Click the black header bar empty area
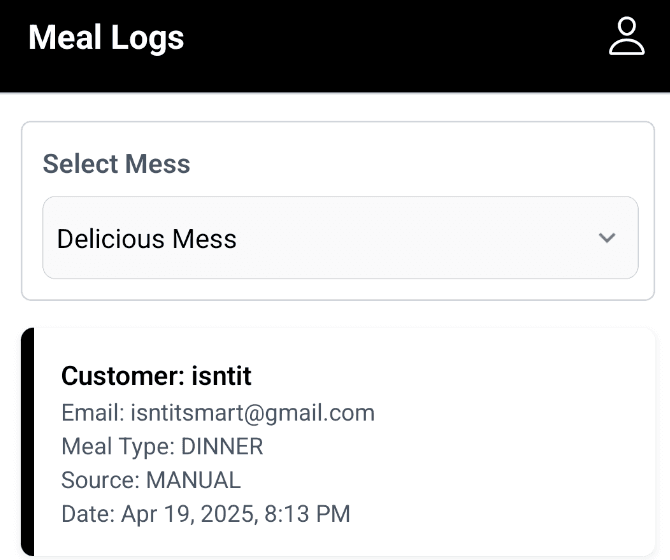Screen dimensions: 670x560 (400, 40)
